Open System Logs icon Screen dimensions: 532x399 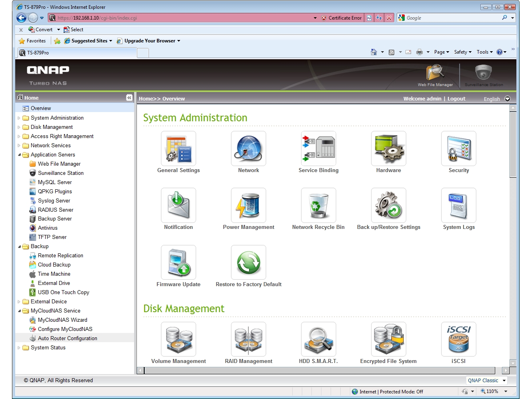pyautogui.click(x=459, y=205)
